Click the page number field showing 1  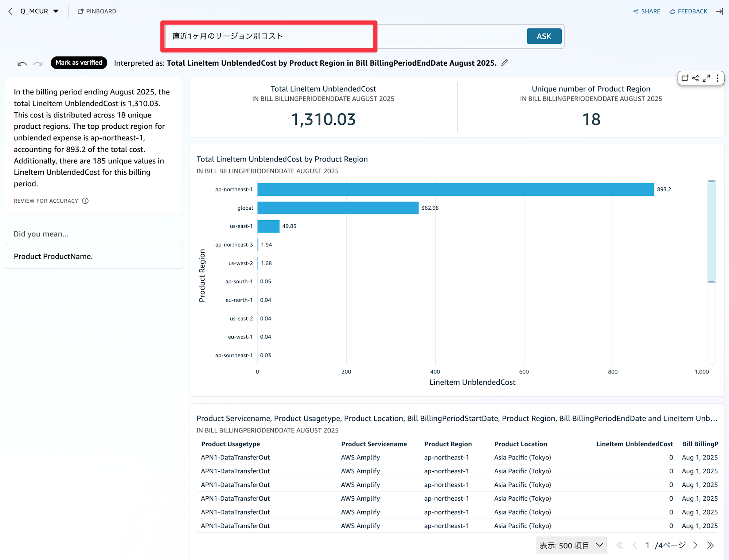647,545
